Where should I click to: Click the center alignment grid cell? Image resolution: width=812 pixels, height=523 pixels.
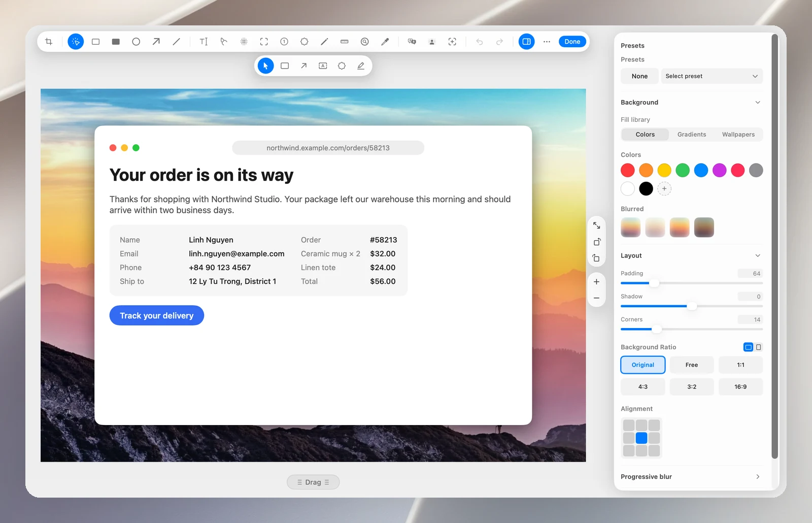tap(641, 438)
